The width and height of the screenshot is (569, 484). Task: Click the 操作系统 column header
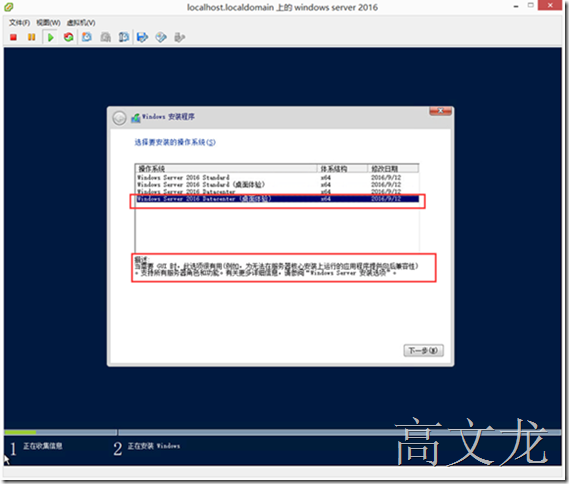pos(226,169)
